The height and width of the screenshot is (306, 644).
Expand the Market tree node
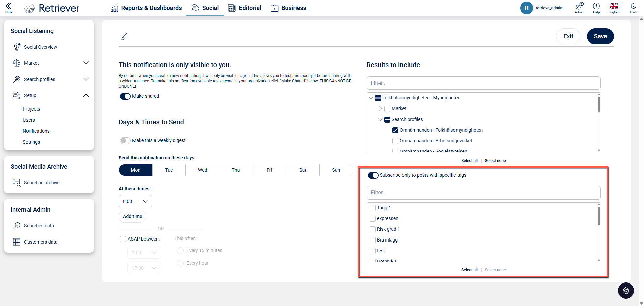[380, 109]
